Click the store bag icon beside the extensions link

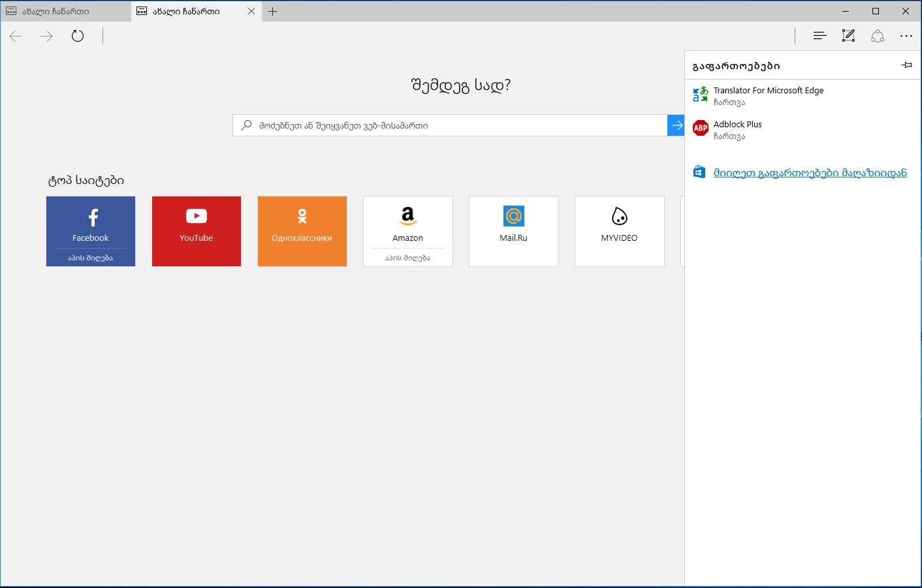(699, 171)
